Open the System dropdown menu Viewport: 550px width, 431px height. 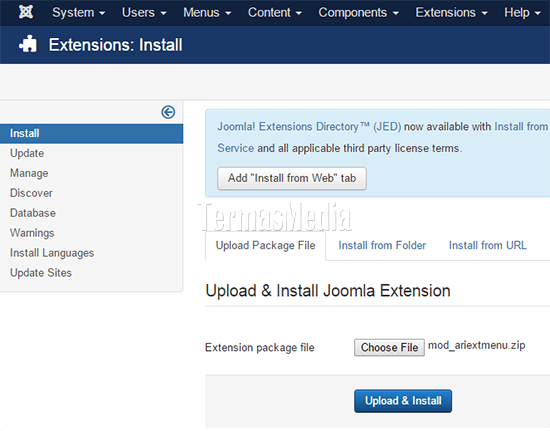tap(79, 13)
